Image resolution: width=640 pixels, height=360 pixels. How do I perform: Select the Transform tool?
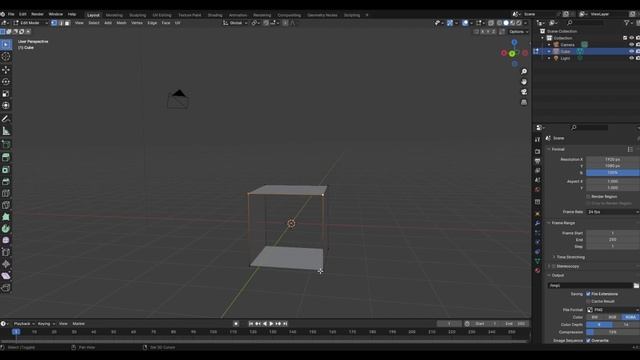point(6,106)
